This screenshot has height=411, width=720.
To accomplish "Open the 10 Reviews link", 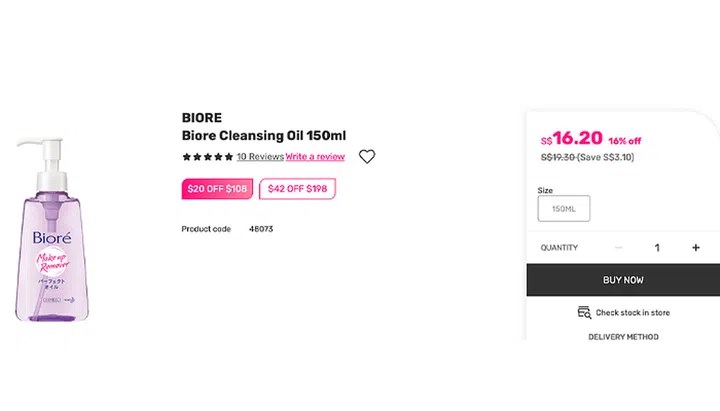I will click(x=260, y=157).
